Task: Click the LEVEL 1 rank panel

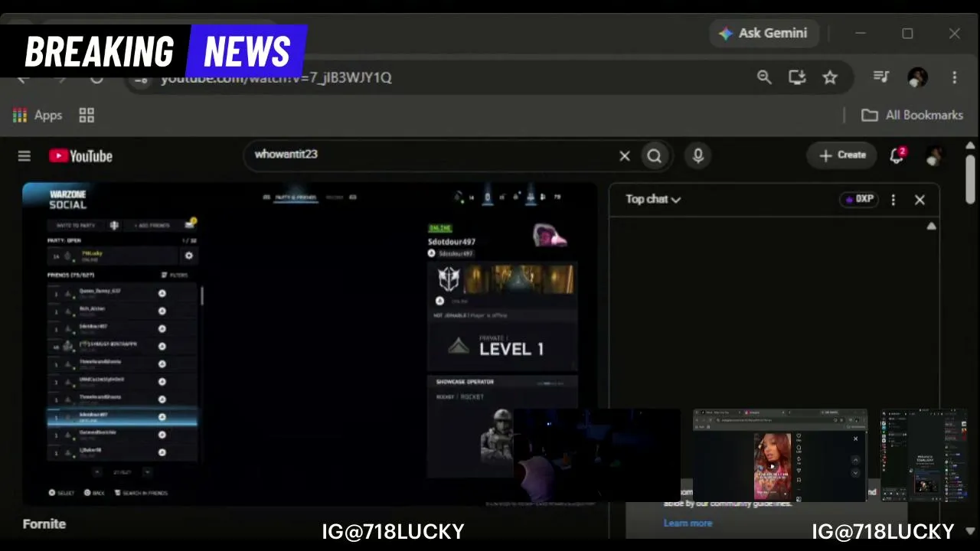Action: pyautogui.click(x=502, y=347)
